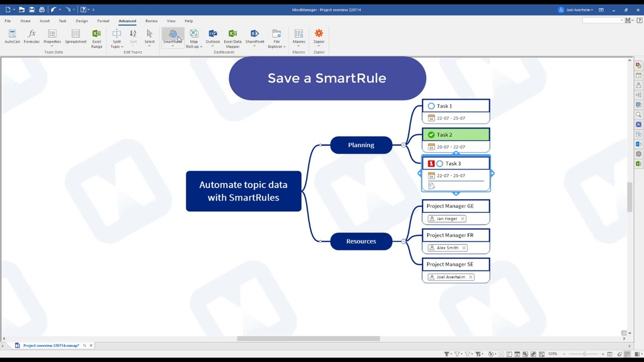This screenshot has width=644, height=362.
Task: Click the status bar zoom slider handle
Action: [584, 354]
